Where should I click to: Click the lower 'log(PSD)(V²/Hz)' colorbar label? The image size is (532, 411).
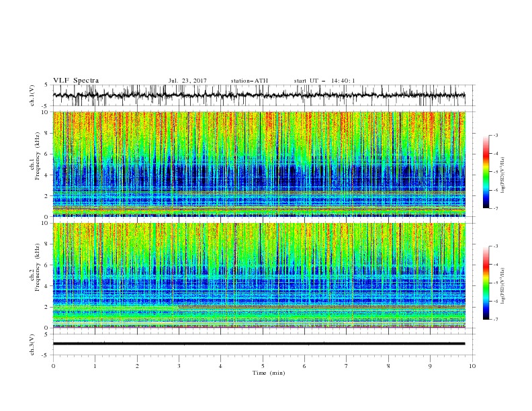coord(503,285)
